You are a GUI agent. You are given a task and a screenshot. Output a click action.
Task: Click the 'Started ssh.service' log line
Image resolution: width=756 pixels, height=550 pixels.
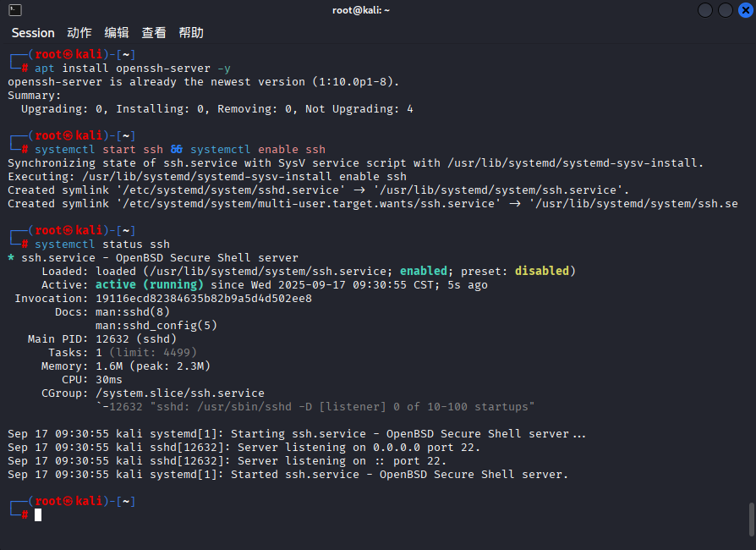click(288, 474)
